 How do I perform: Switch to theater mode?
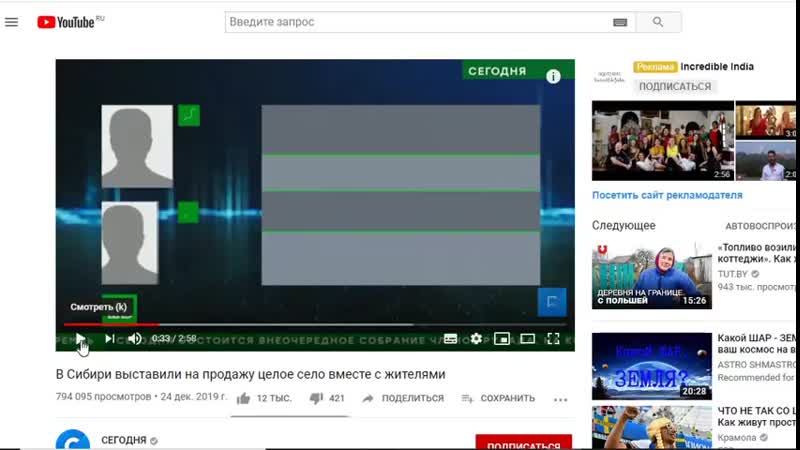click(527, 339)
